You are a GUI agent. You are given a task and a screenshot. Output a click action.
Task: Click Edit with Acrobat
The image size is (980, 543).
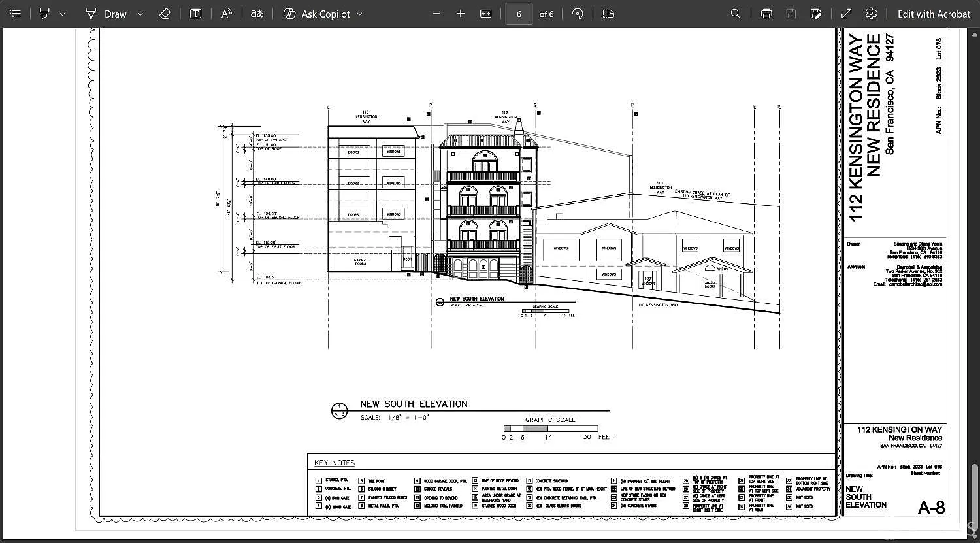pyautogui.click(x=934, y=14)
